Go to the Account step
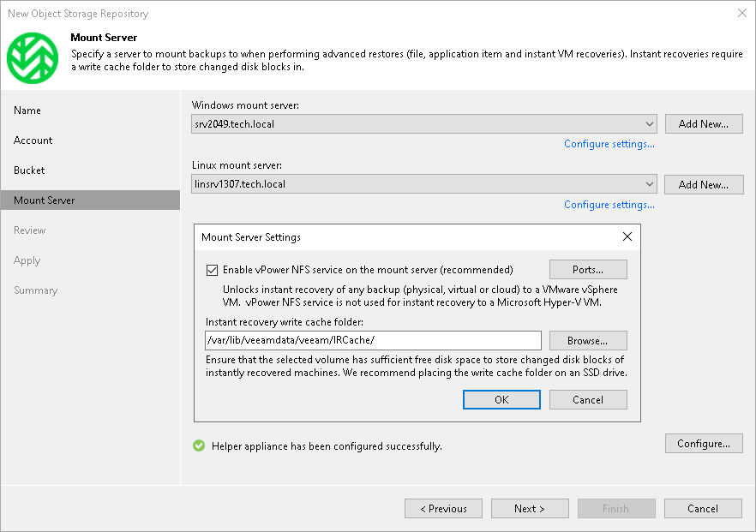 33,140
